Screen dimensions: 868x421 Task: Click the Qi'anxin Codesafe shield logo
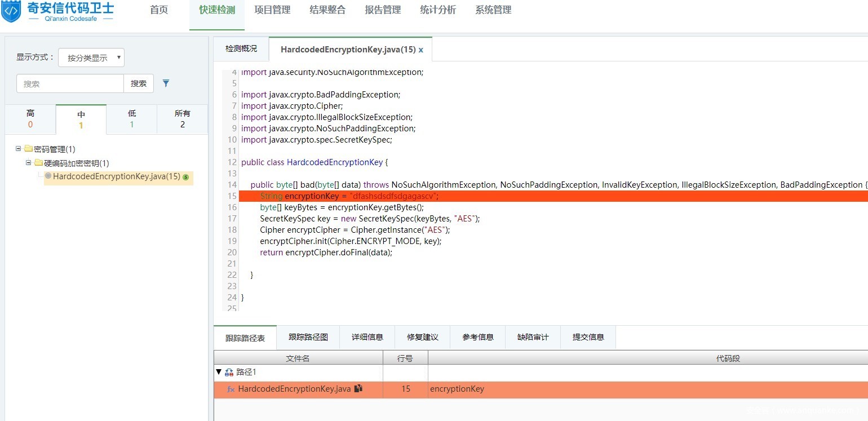coord(11,11)
